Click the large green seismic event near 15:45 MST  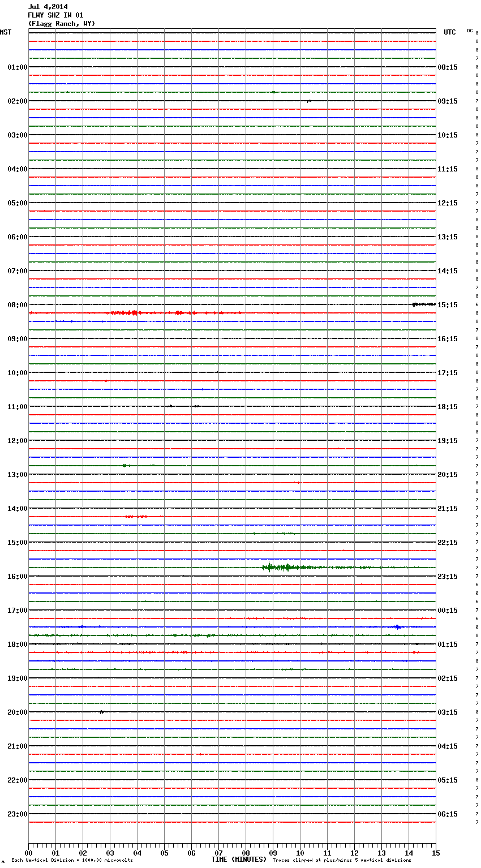[x=277, y=567]
